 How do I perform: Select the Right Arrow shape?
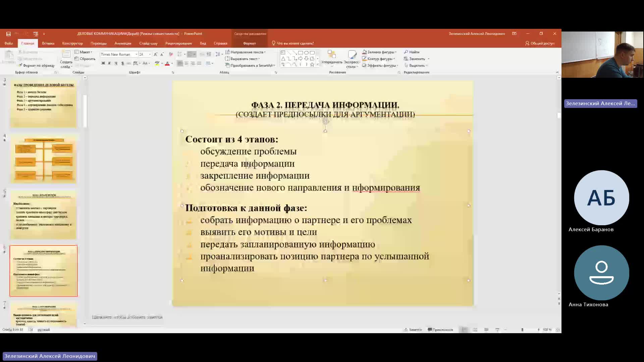[300, 58]
